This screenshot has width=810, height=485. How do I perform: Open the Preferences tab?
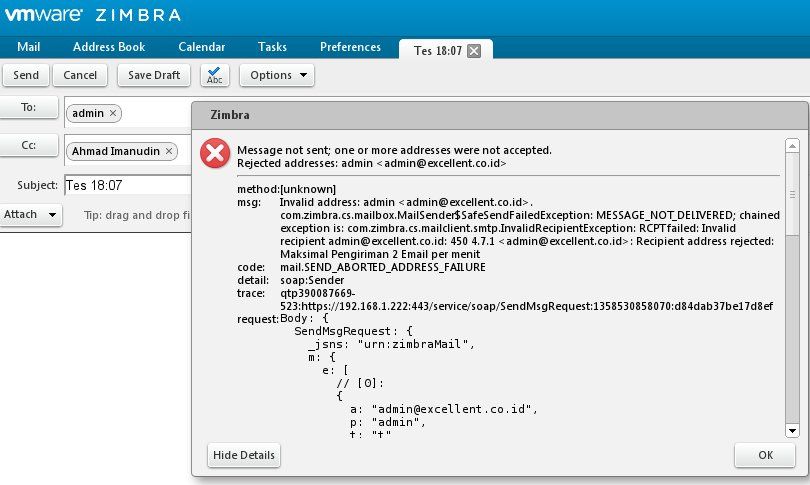[x=350, y=47]
